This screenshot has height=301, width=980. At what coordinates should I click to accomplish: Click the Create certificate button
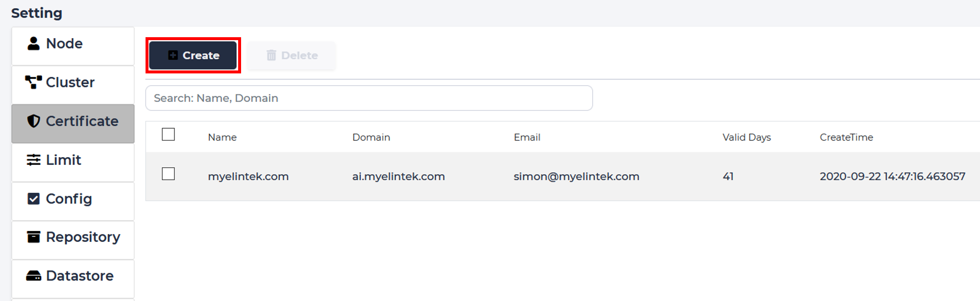tap(193, 55)
